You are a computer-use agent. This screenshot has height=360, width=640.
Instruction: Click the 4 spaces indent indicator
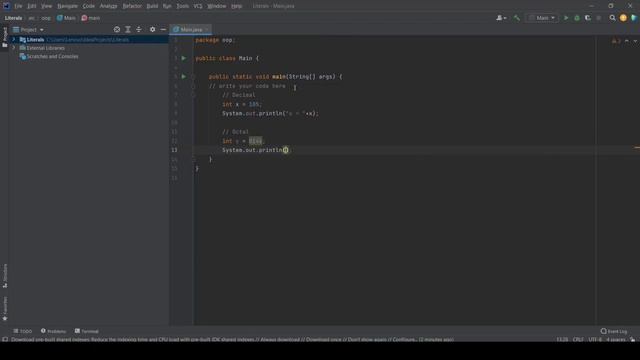616,340
